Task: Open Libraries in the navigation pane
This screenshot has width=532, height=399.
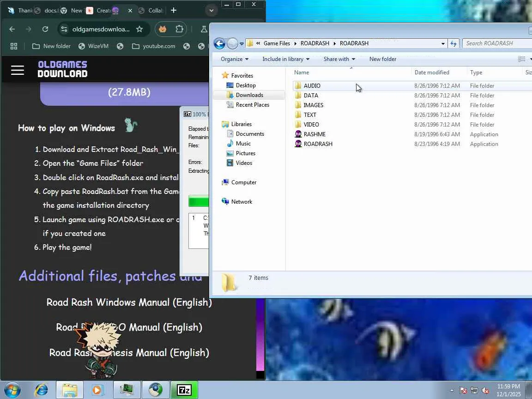Action: coord(241,124)
